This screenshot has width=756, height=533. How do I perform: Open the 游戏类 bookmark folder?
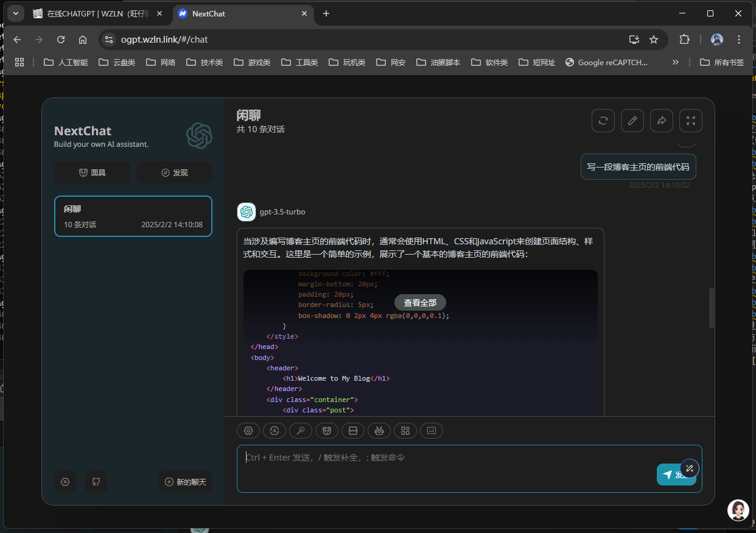[252, 62]
